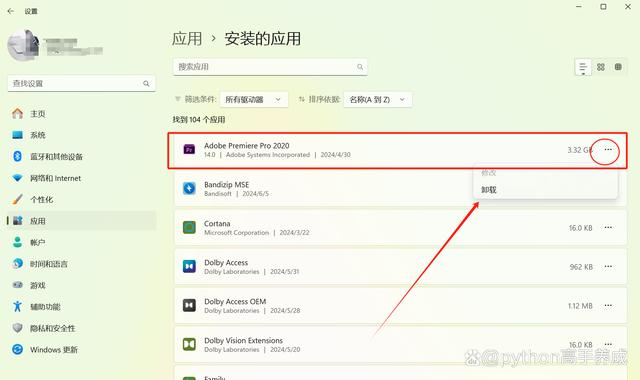Open more options for Dolby Access
This screenshot has height=380, width=640.
[x=608, y=267]
